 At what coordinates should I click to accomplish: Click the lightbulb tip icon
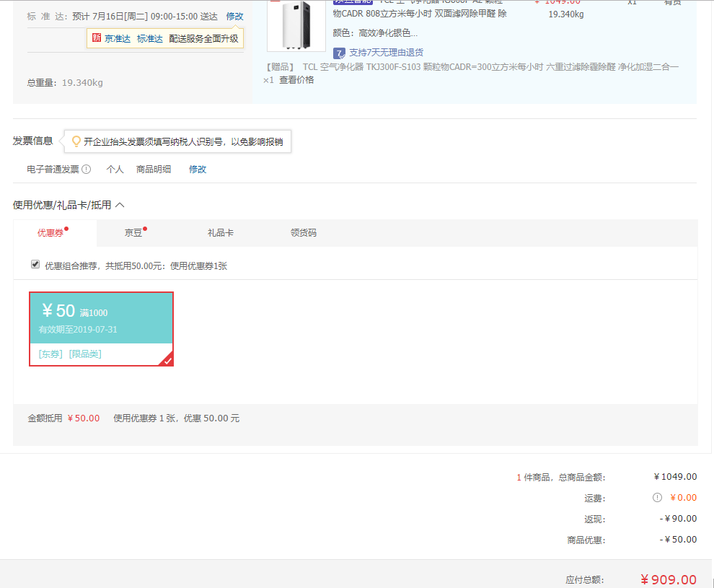[76, 141]
